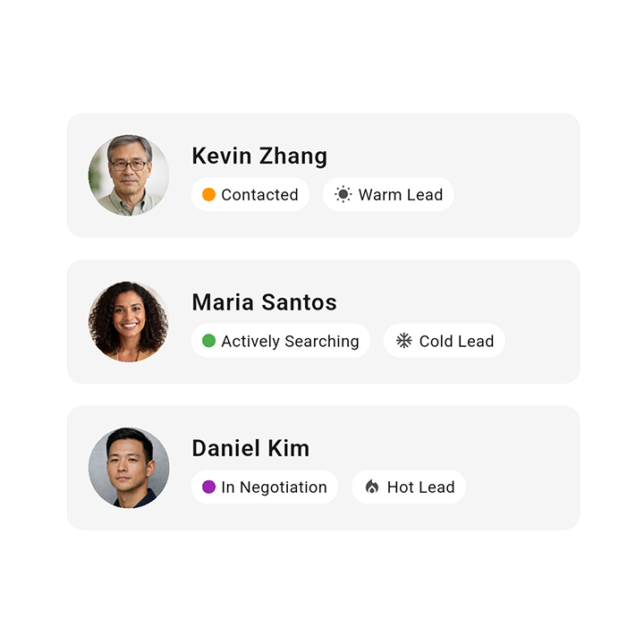Open the Daniel Kim name link
Viewport: 644px width, 644px height.
pyautogui.click(x=250, y=448)
